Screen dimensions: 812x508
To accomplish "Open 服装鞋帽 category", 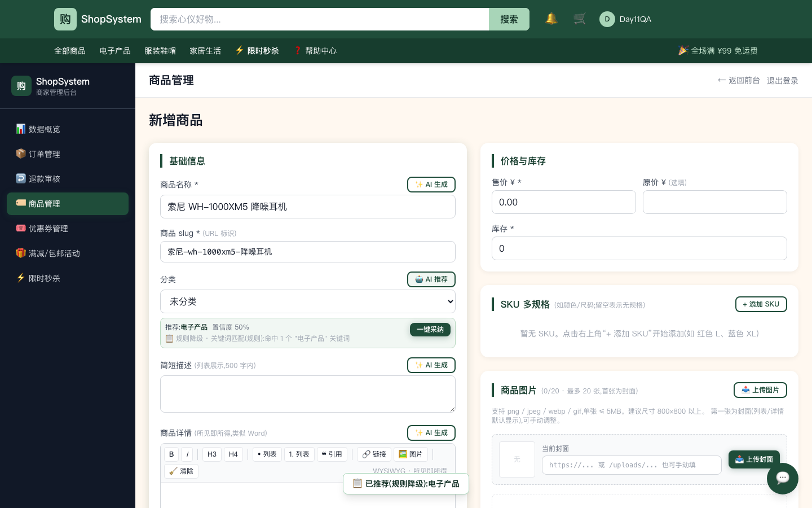I will [x=160, y=51].
